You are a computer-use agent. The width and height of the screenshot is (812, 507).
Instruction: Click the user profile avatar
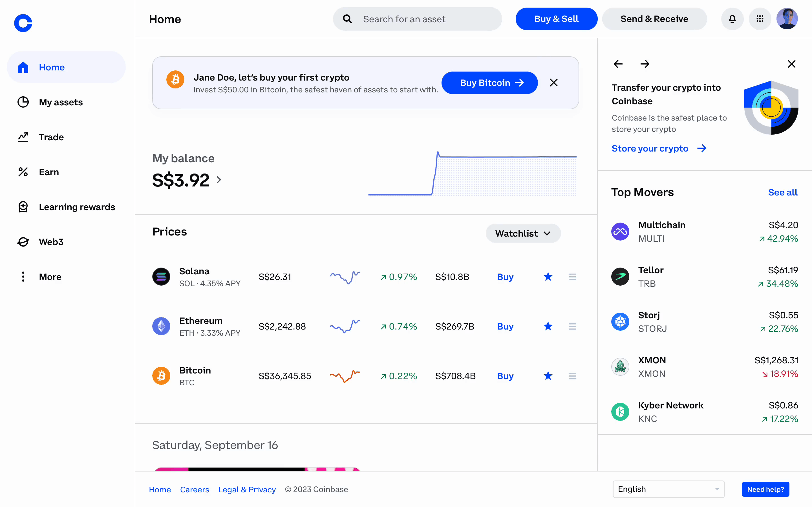click(x=787, y=19)
